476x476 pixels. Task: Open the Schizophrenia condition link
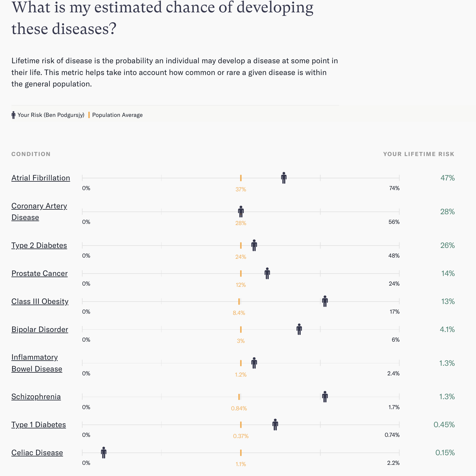coord(36,397)
